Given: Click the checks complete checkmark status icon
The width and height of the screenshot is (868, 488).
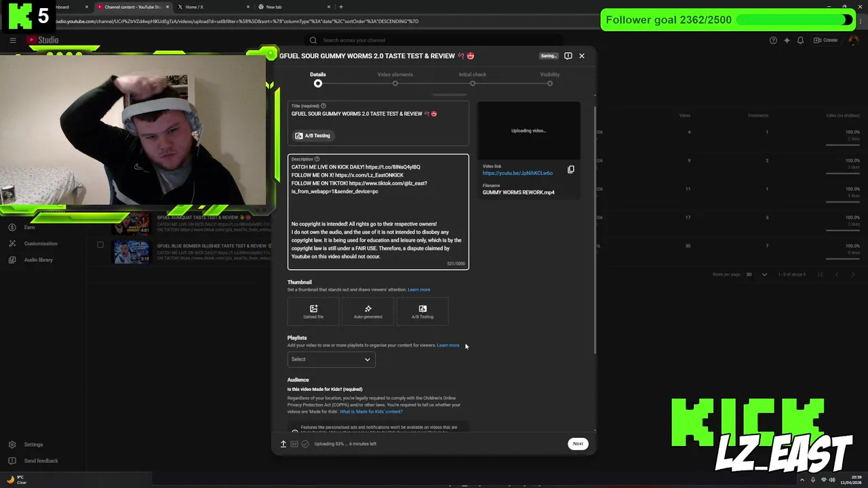Looking at the screenshot, I should pyautogui.click(x=305, y=444).
